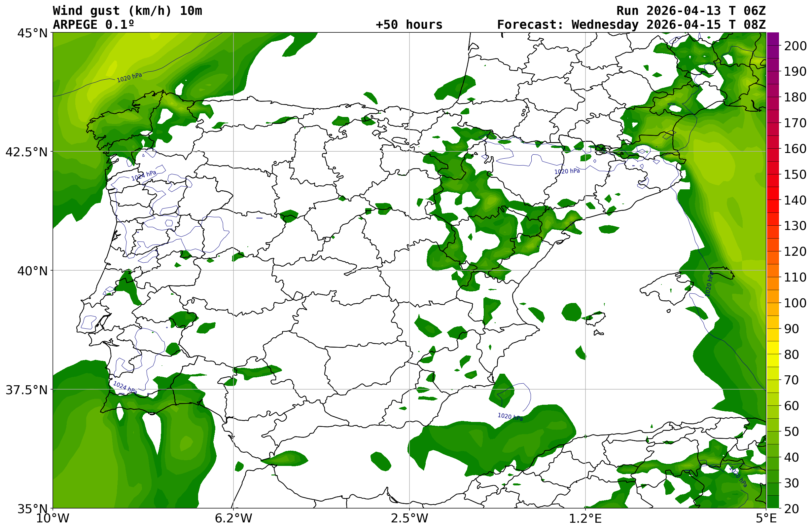The height and width of the screenshot is (530, 812).
Task: Click the 45°N latitude axis label
Action: (32, 33)
